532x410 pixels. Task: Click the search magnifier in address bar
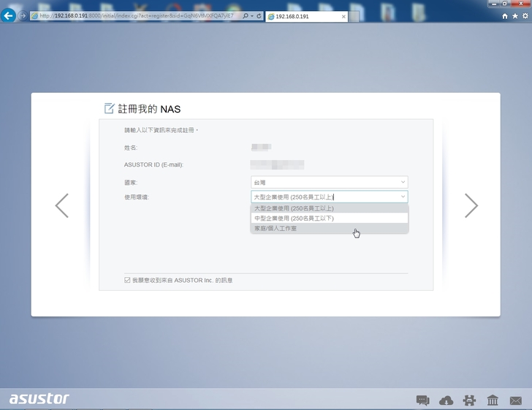tap(246, 16)
